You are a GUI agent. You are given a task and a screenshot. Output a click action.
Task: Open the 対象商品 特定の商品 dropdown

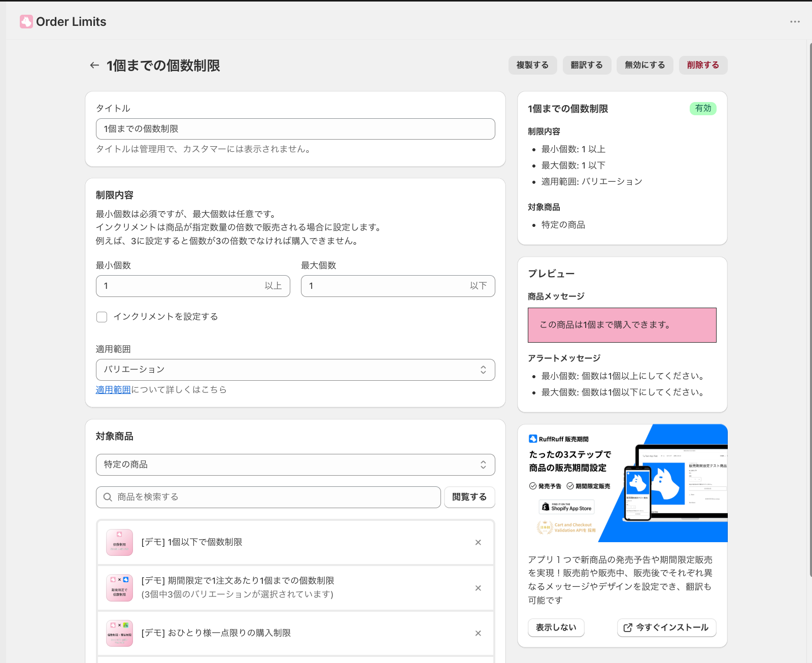(x=295, y=465)
